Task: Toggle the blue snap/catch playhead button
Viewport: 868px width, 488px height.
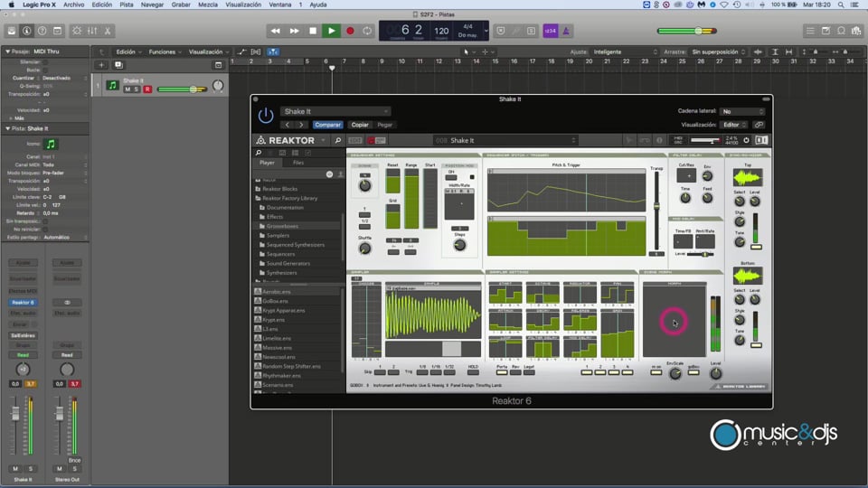Action: click(x=273, y=52)
